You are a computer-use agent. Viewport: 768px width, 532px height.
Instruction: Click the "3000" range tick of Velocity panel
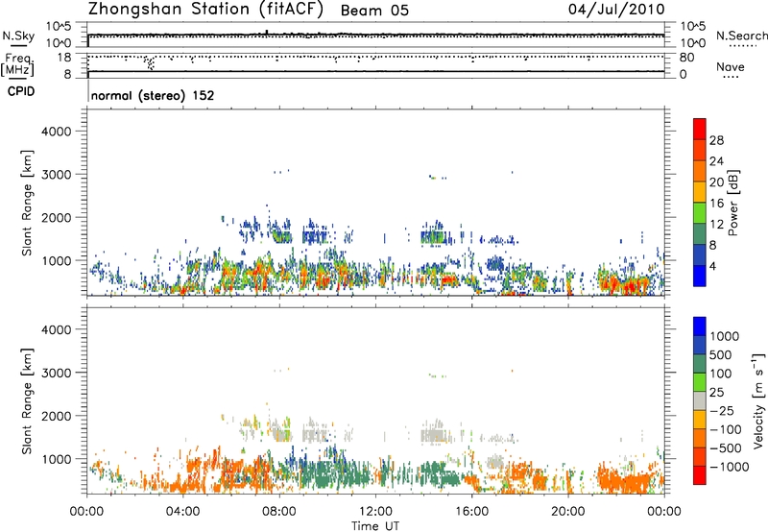[57, 373]
